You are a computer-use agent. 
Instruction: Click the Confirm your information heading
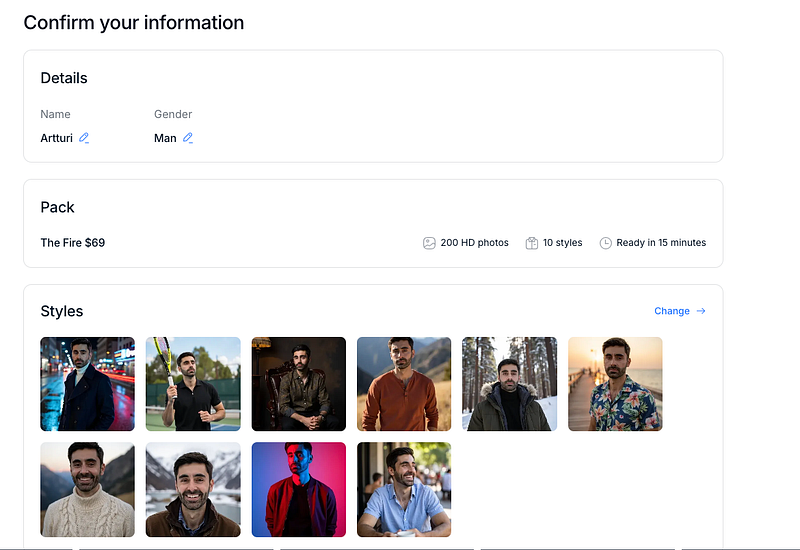pyautogui.click(x=134, y=23)
